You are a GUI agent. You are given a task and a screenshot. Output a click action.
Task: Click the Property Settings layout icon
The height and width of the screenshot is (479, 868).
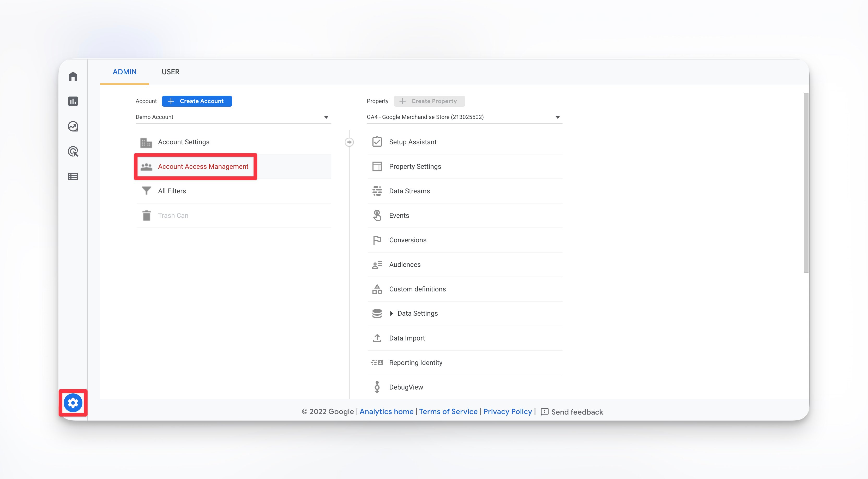[377, 166]
